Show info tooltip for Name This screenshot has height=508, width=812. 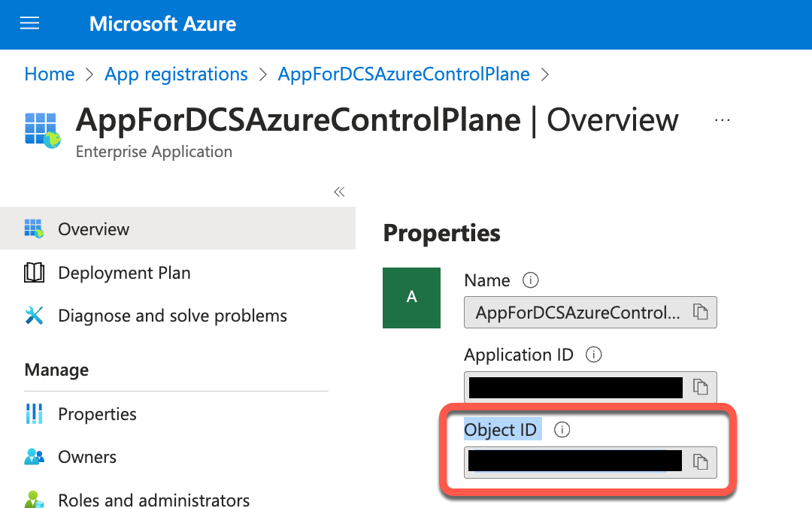pyautogui.click(x=531, y=280)
